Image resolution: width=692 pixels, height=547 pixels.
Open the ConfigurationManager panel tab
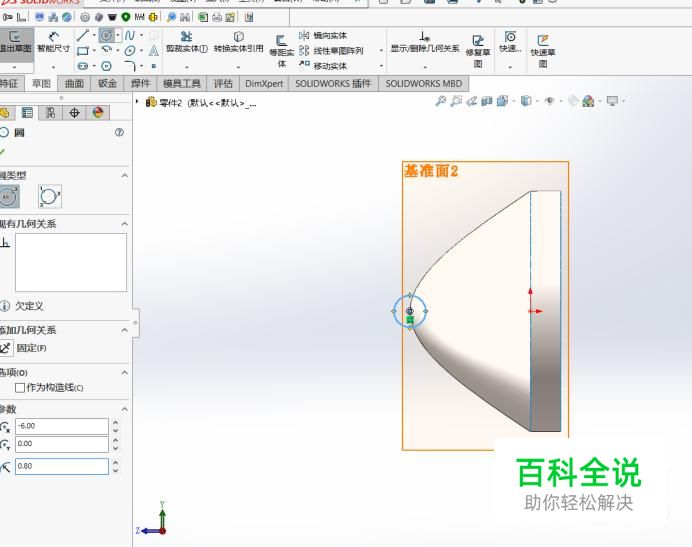(50, 113)
